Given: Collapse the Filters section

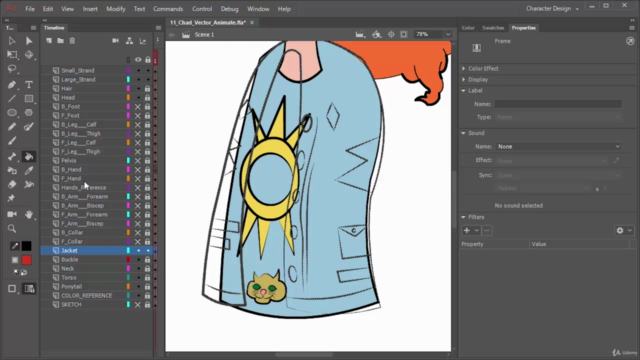Looking at the screenshot, I should point(464,217).
